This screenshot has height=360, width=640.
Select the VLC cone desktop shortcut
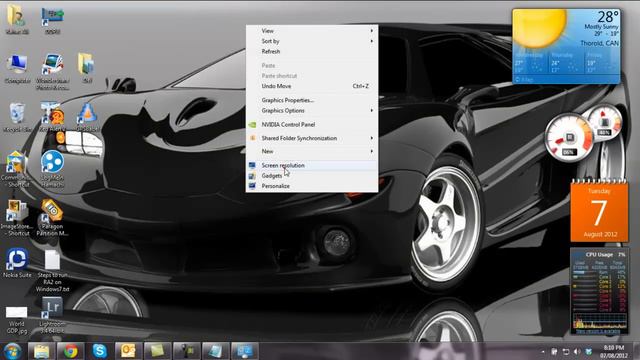pos(87,117)
